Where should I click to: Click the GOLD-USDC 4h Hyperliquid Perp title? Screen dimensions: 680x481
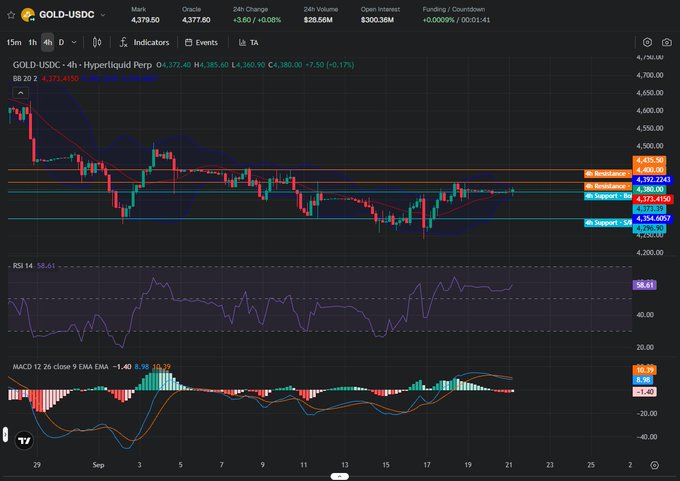tap(82, 65)
